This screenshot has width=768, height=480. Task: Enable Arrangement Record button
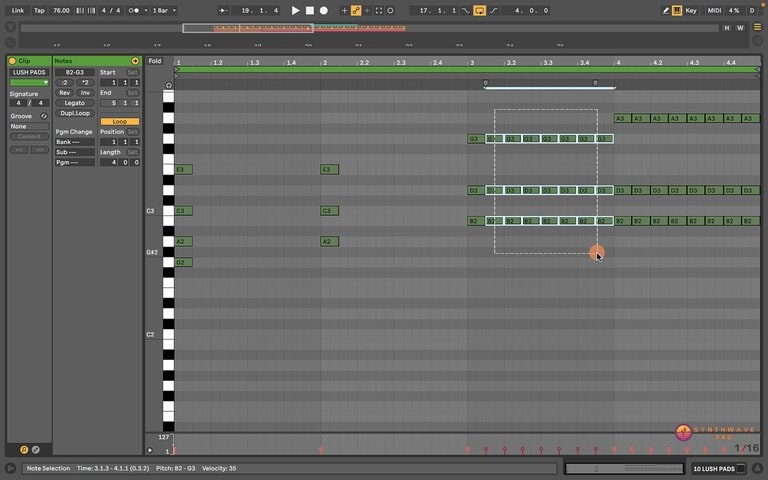tap(324, 10)
